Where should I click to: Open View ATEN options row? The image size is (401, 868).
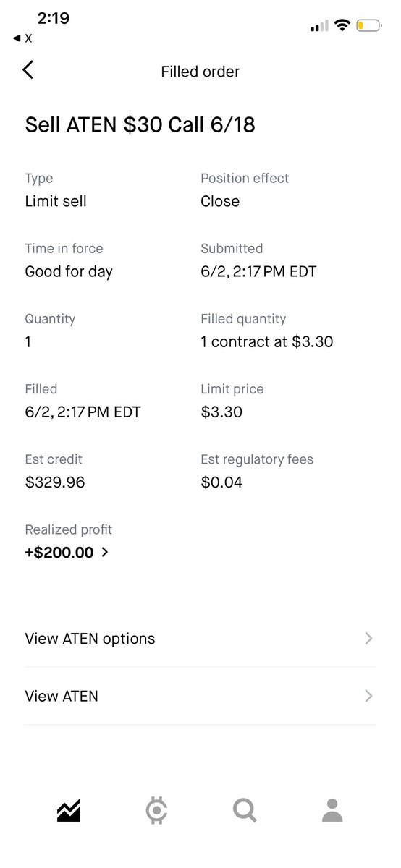coord(200,639)
